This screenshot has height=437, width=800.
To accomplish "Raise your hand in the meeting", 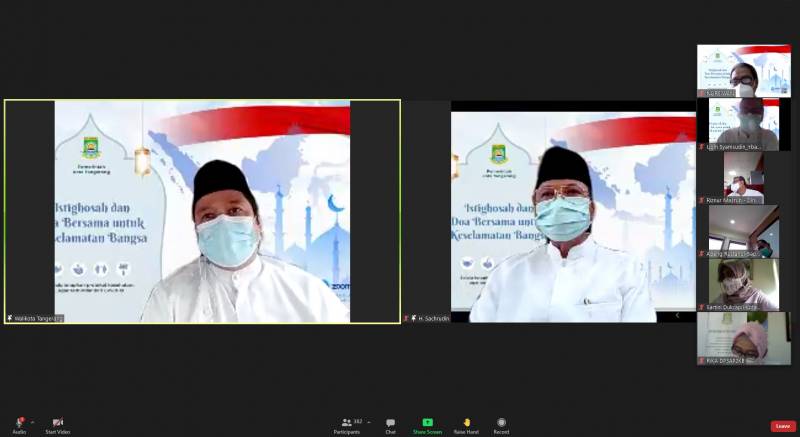I will click(466, 425).
